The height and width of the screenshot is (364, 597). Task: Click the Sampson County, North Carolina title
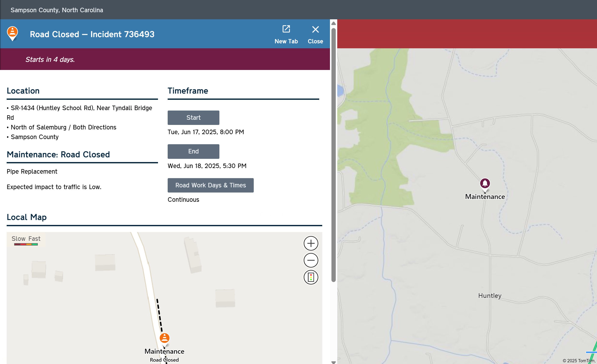[57, 10]
